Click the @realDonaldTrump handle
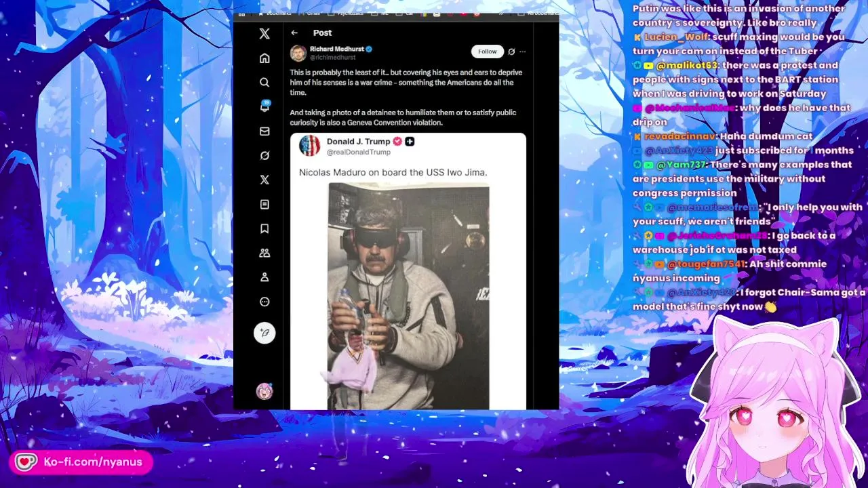The height and width of the screenshot is (488, 868). 359,152
